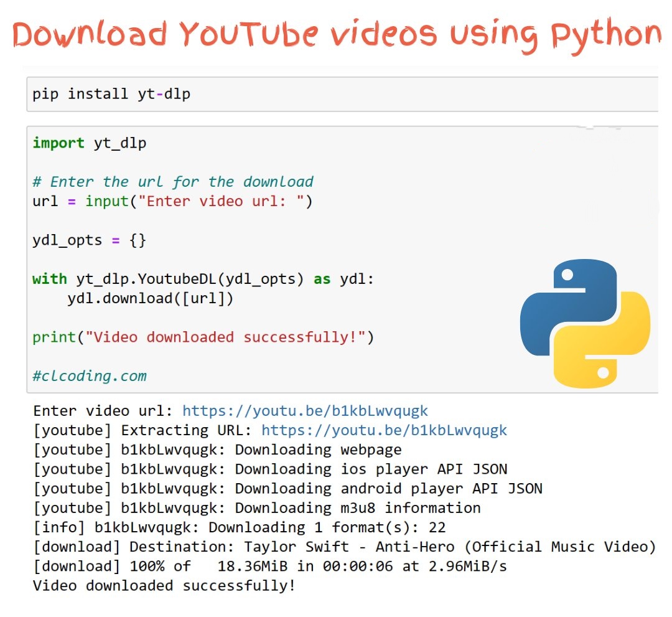Click the 'with yt_dlp.YoutubeDL(ydl_opts) as ydl:' line
Screen dimensions: 672x617
pos(203,279)
